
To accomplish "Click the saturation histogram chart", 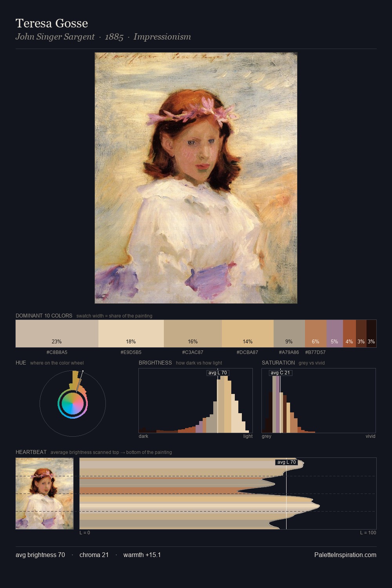I will coord(319,401).
